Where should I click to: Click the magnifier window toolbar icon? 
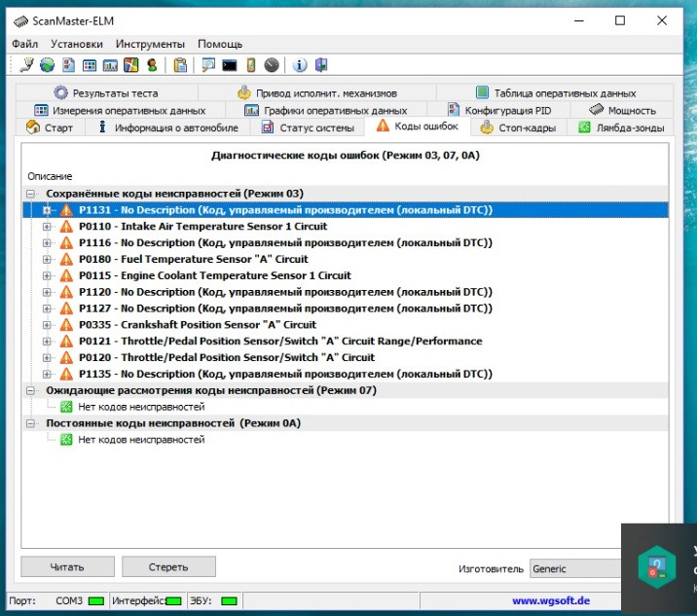click(x=208, y=65)
